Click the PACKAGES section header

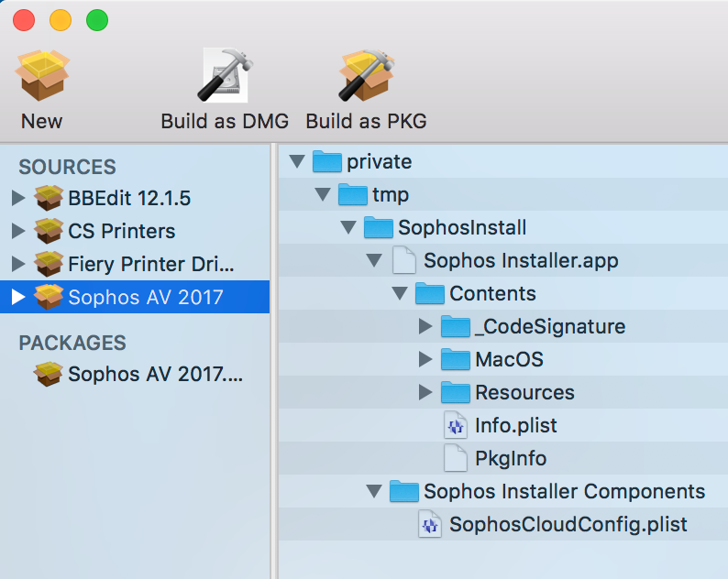click(x=72, y=343)
